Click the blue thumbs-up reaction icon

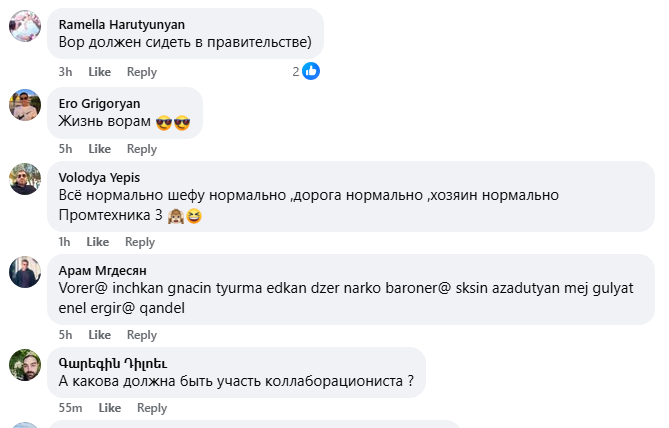click(311, 71)
